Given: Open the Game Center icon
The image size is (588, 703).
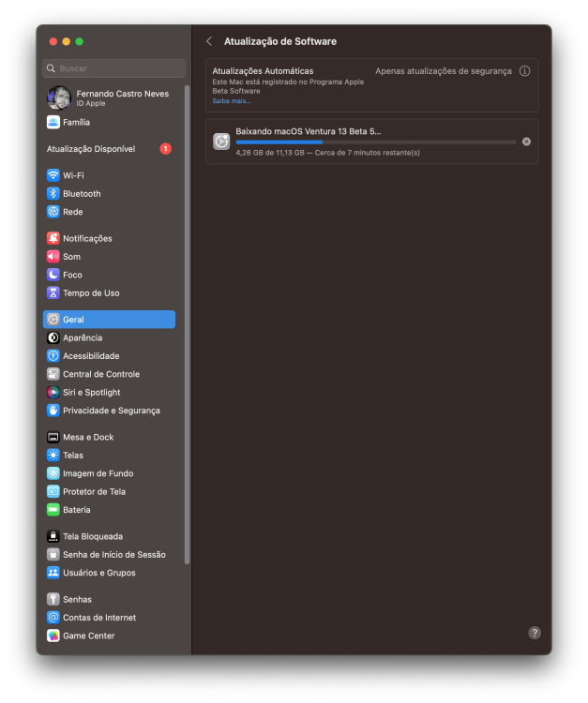Looking at the screenshot, I should click(x=53, y=636).
